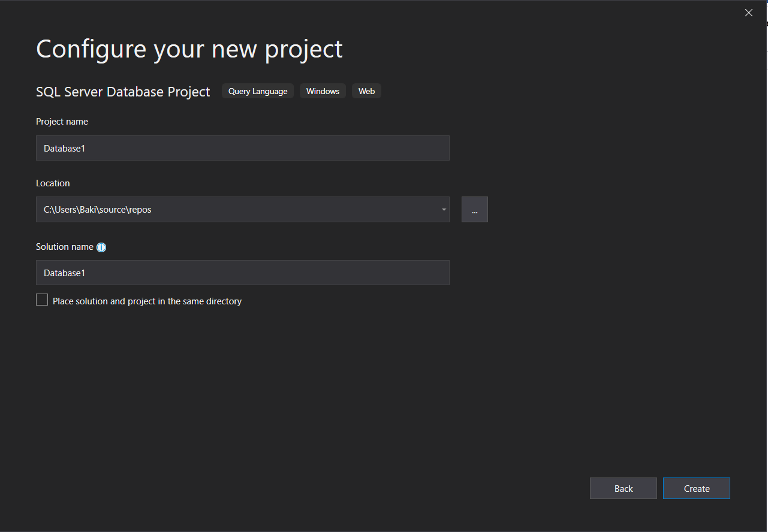Focus the Project name text field
Viewport: 768px width, 532px height.
[x=242, y=148]
